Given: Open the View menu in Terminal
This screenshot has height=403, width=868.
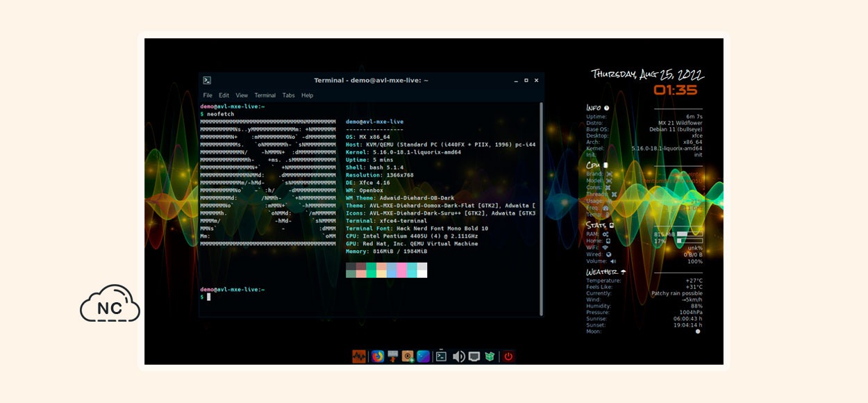Looking at the screenshot, I should (x=242, y=95).
